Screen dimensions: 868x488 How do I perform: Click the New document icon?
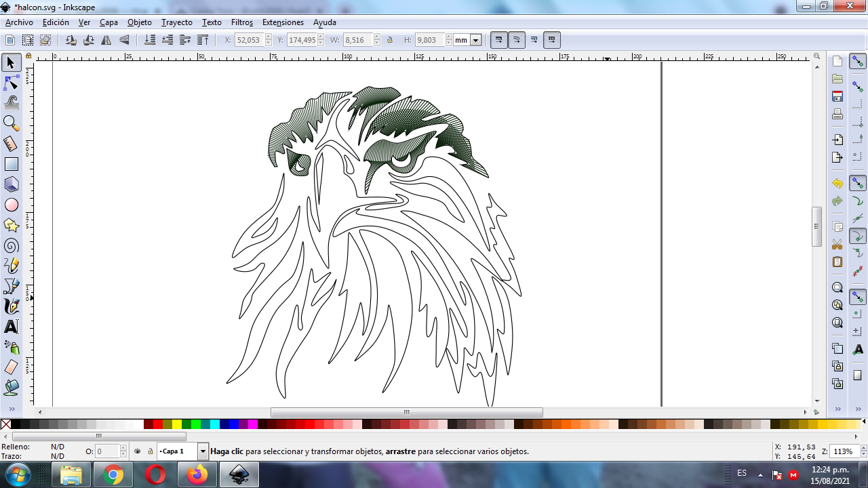tap(837, 61)
